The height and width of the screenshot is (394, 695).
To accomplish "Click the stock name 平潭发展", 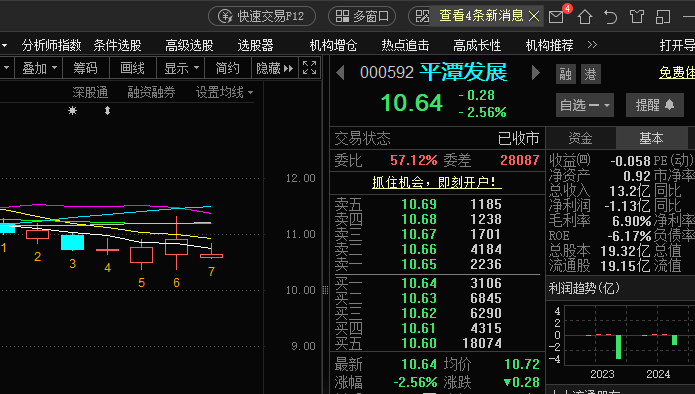I will coord(463,72).
